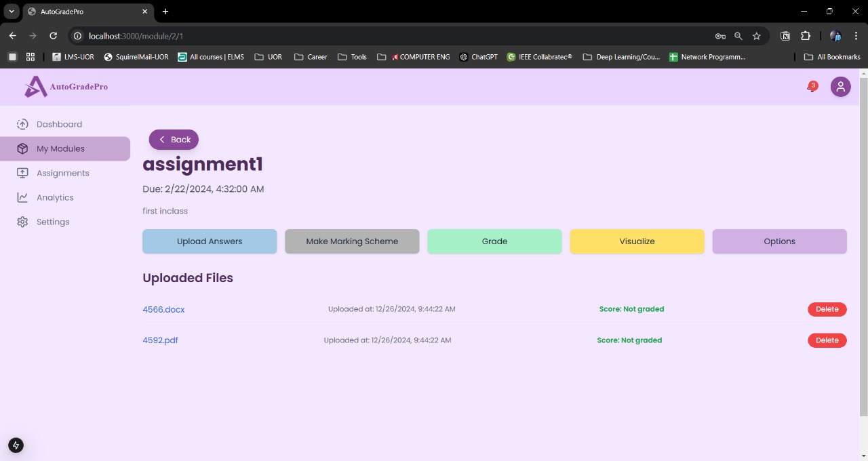
Task: Click the address bar URL field
Action: (x=393, y=36)
